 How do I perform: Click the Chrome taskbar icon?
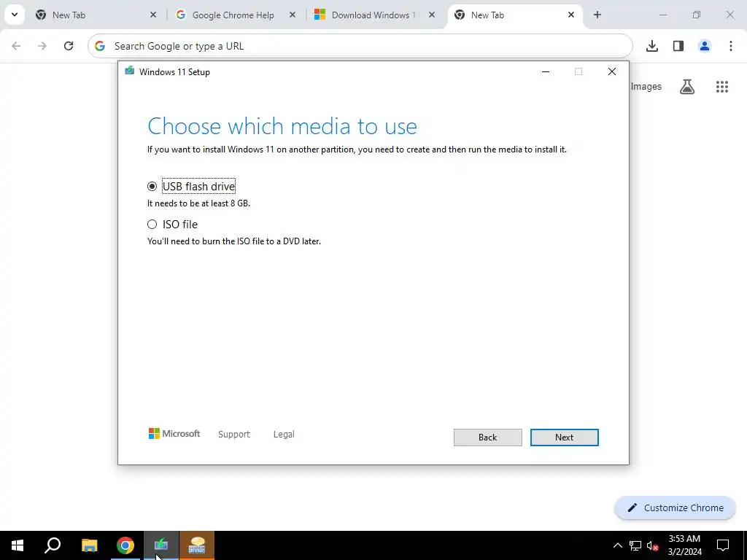pos(125,545)
